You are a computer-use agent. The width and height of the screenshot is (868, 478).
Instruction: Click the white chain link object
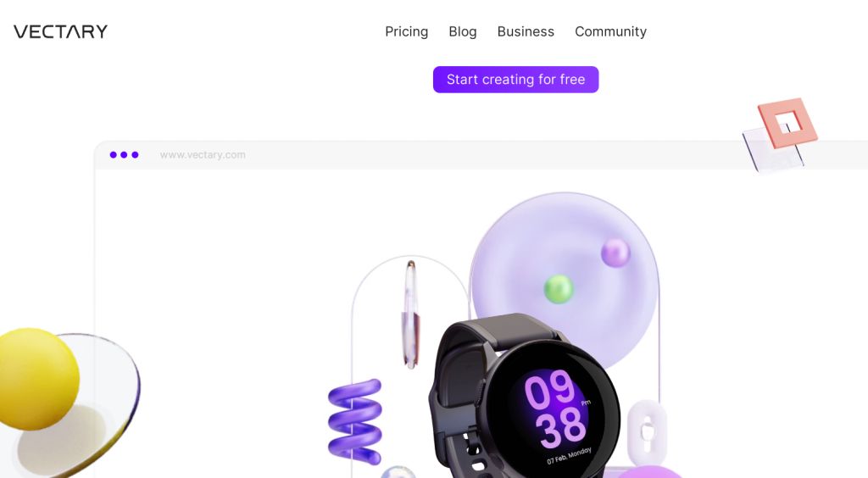pos(646,432)
